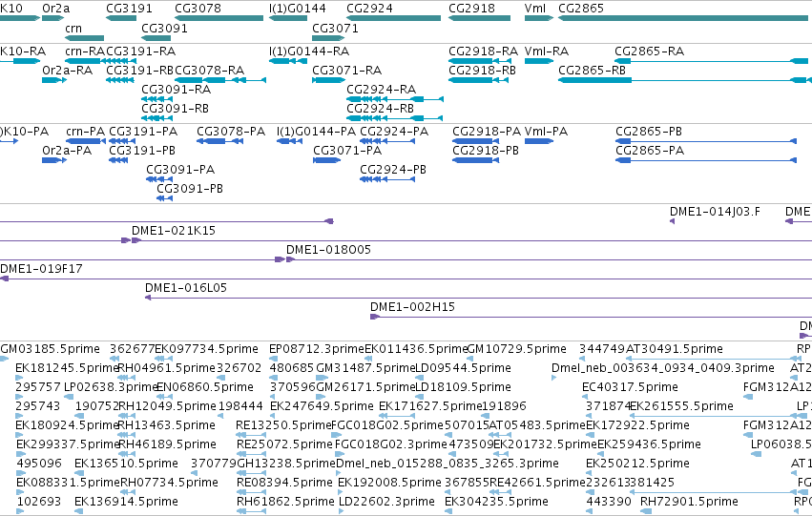Select the CG3191-RA transcript label
Image resolution: width=812 pixels, height=516 pixels.
click(141, 52)
